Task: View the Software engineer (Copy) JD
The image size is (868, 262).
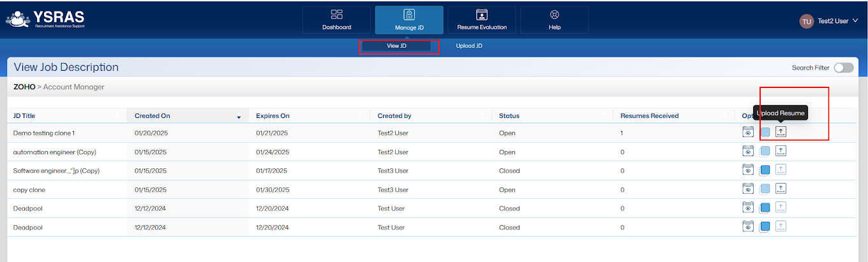Action: [748, 170]
